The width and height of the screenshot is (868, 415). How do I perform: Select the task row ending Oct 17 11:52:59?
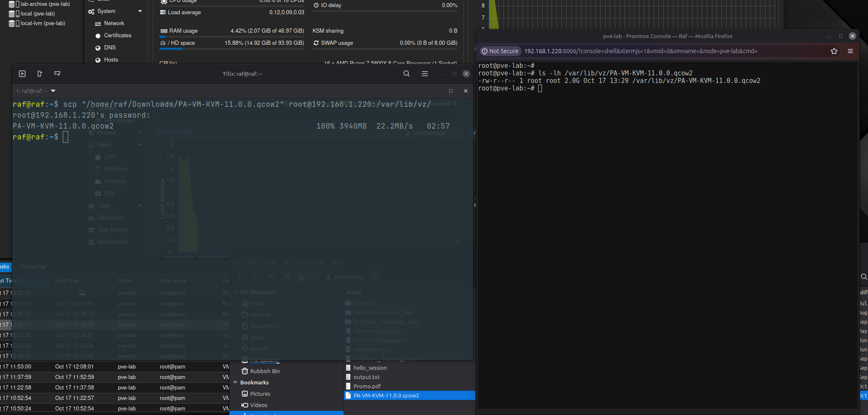[x=115, y=377]
